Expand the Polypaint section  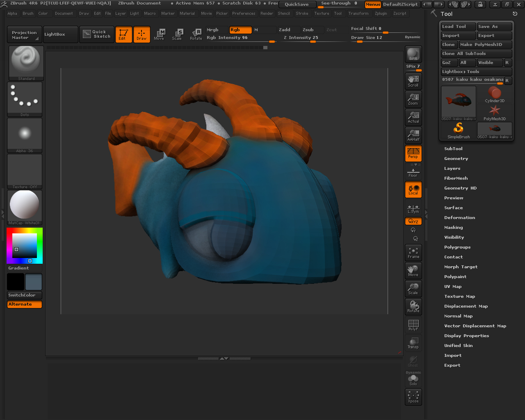455,277
